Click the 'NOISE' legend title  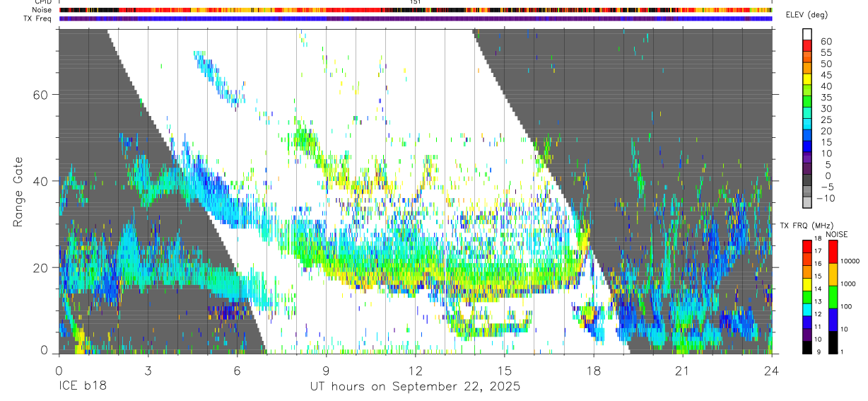(x=838, y=234)
